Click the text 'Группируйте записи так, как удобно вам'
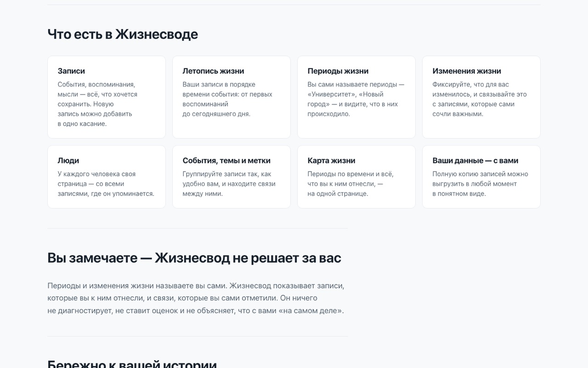 tap(229, 184)
